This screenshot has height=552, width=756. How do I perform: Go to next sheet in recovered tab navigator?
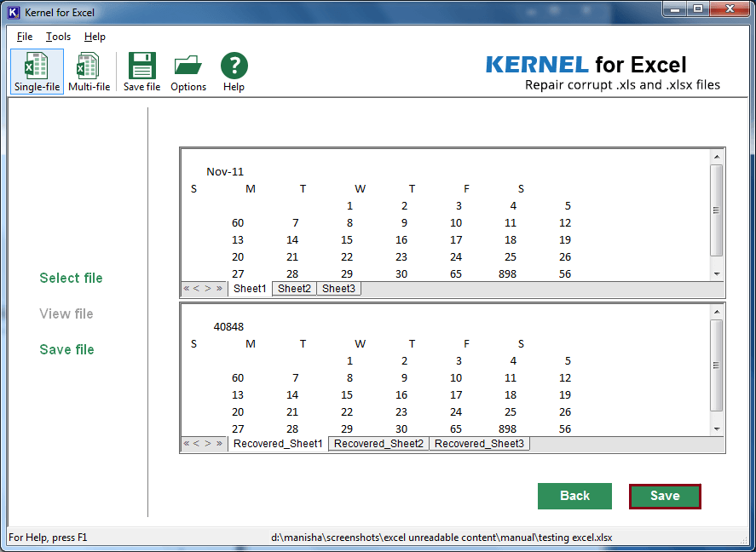click(x=208, y=444)
